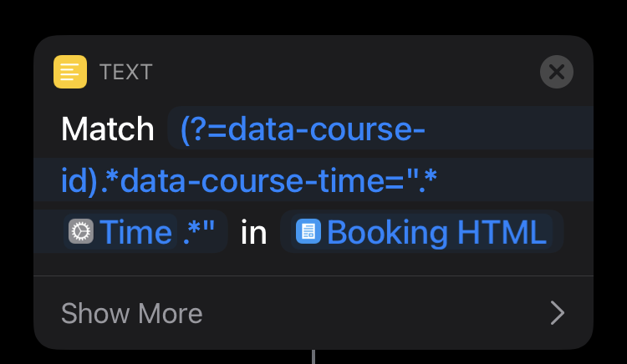Click the regex first line "(?=data-course-"

click(x=303, y=129)
